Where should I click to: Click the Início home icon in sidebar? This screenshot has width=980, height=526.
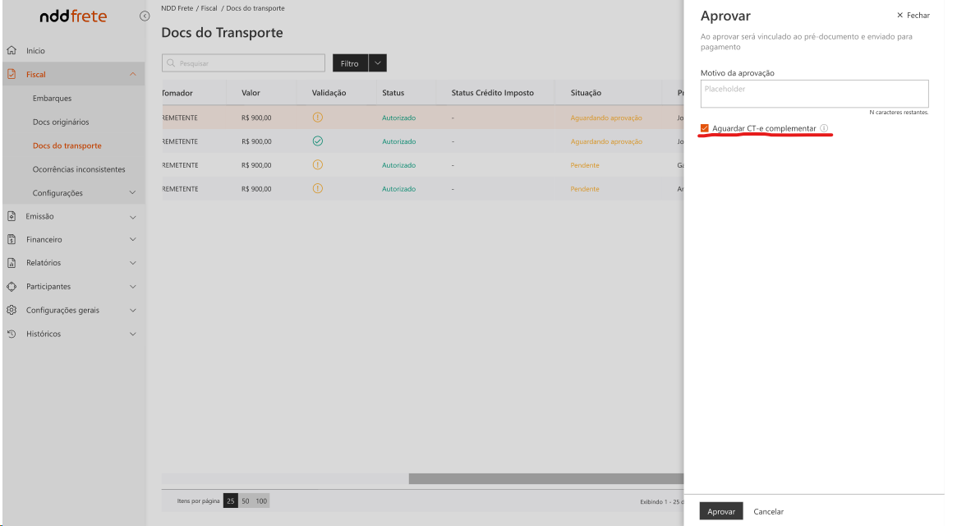click(12, 51)
